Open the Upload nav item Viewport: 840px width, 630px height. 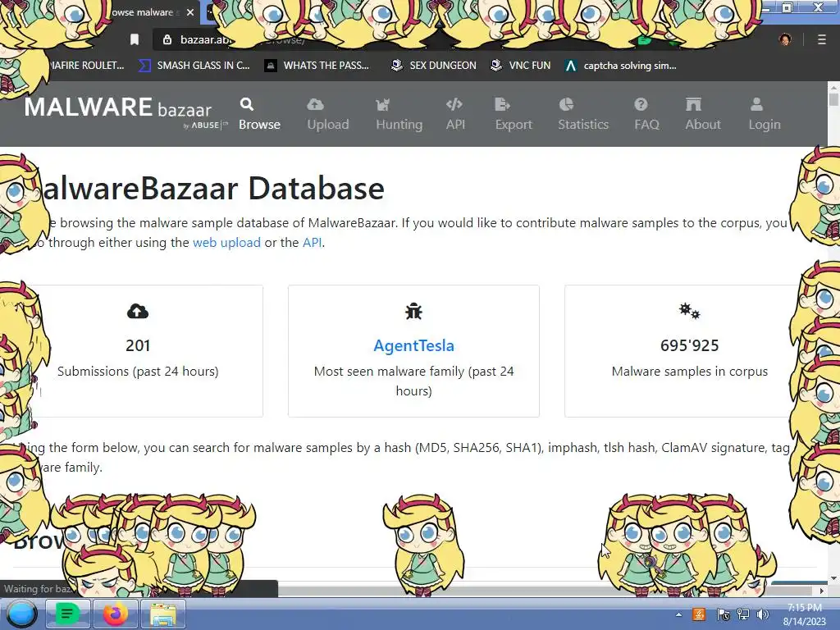[x=328, y=114]
